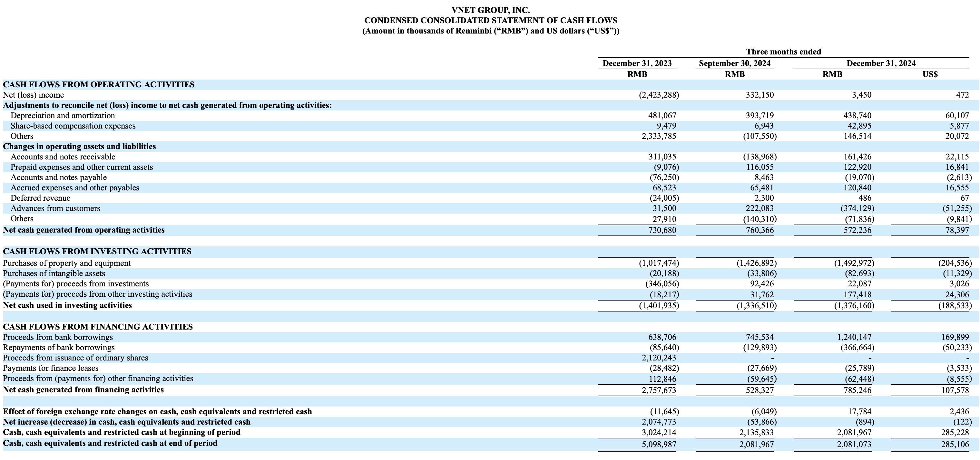Click the 'US$' column label
This screenshot has height=460, width=980.
(x=930, y=74)
